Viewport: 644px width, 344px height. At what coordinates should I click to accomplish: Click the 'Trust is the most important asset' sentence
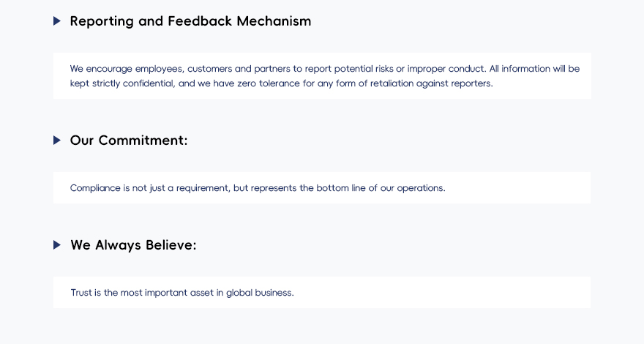[x=182, y=293]
